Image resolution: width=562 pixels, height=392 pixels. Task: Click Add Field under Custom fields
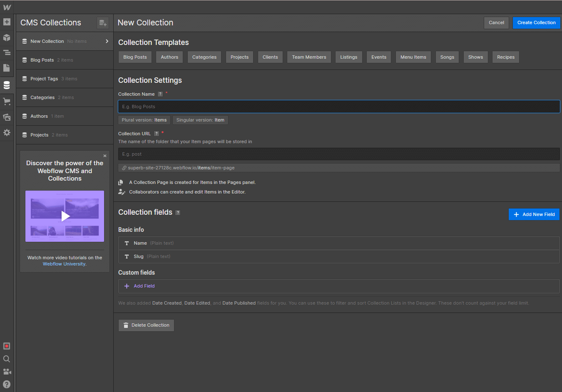pos(339,286)
